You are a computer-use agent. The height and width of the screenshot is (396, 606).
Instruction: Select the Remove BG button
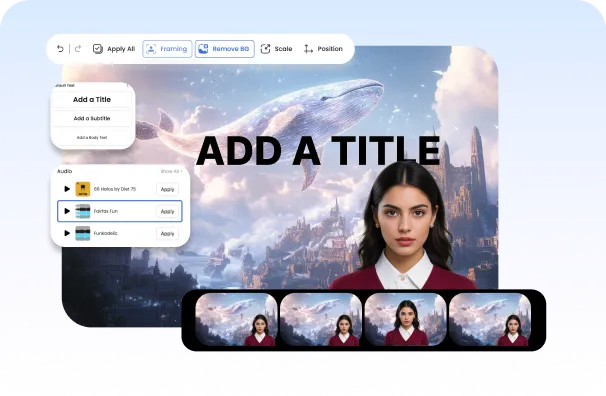[225, 49]
